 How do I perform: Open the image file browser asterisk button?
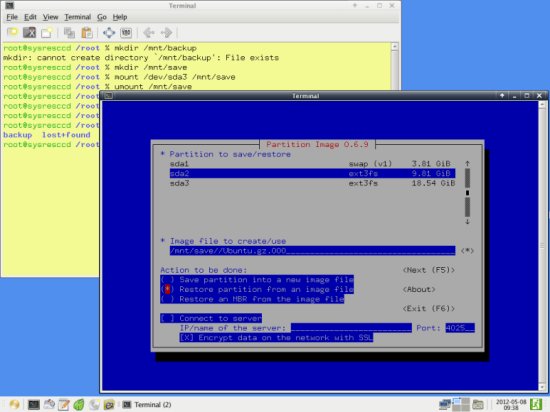tap(467, 251)
